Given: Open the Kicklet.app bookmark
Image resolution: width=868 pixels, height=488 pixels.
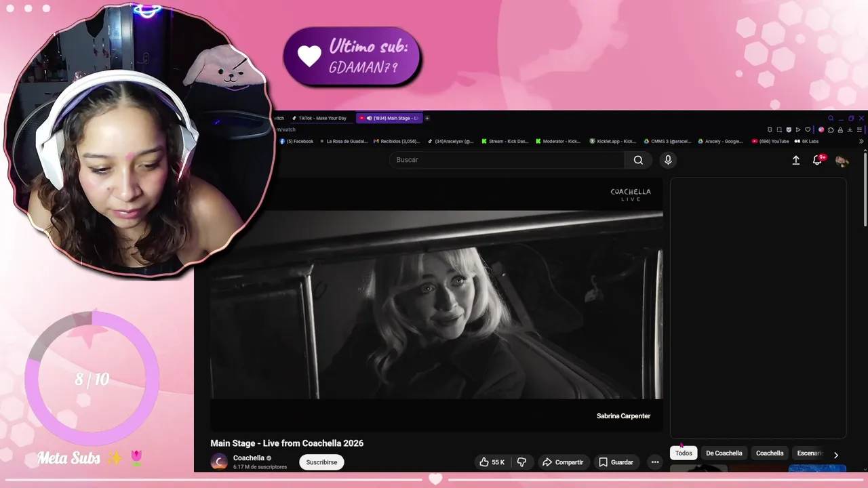Looking at the screenshot, I should [x=613, y=142].
